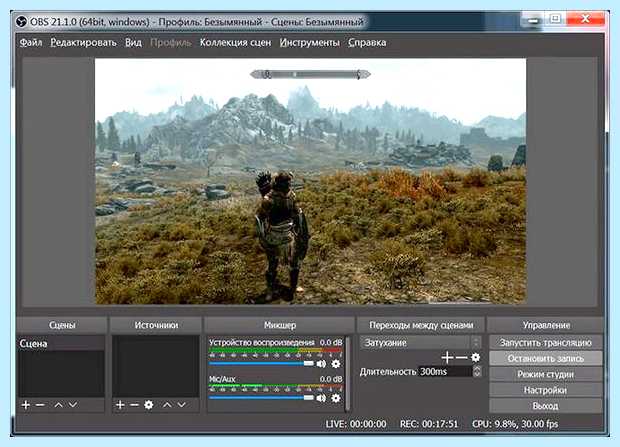
Task: Open settings gear for Mic/Aux
Action: click(x=336, y=398)
